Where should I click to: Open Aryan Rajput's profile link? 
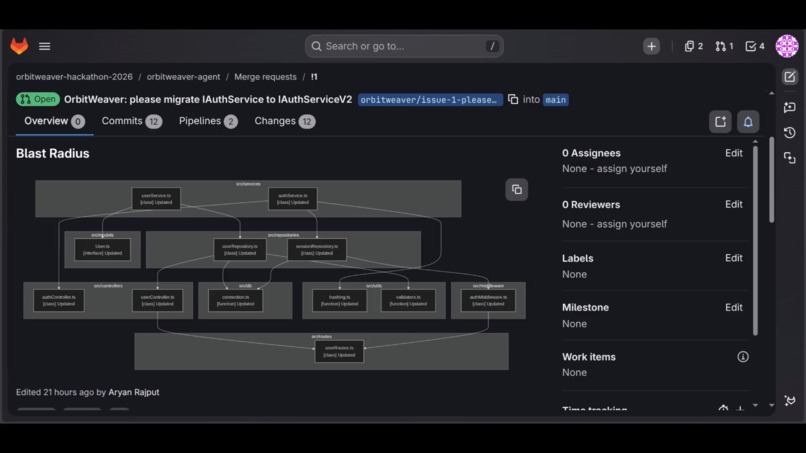coord(134,392)
